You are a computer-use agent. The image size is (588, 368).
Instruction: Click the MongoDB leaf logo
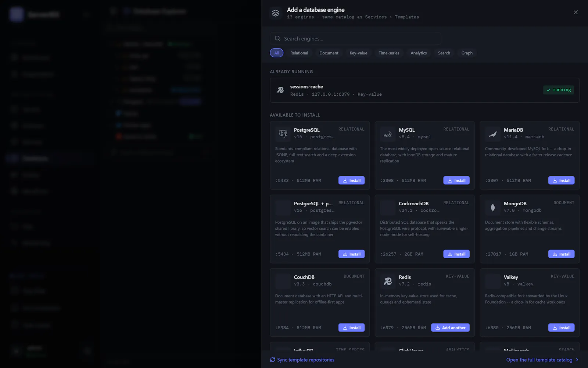click(493, 208)
